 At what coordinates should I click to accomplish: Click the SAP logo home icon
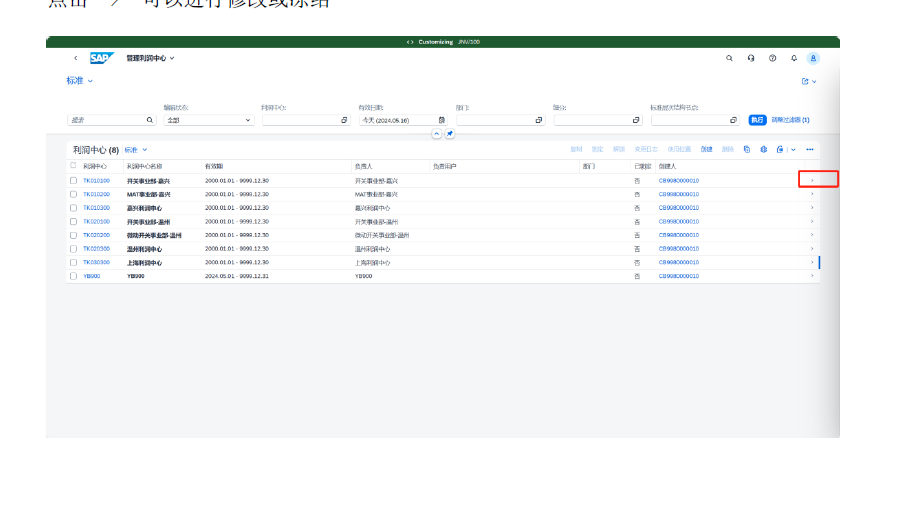tap(101, 58)
